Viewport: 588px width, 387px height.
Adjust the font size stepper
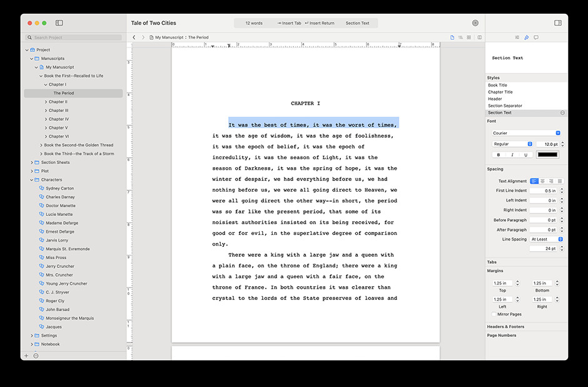562,144
